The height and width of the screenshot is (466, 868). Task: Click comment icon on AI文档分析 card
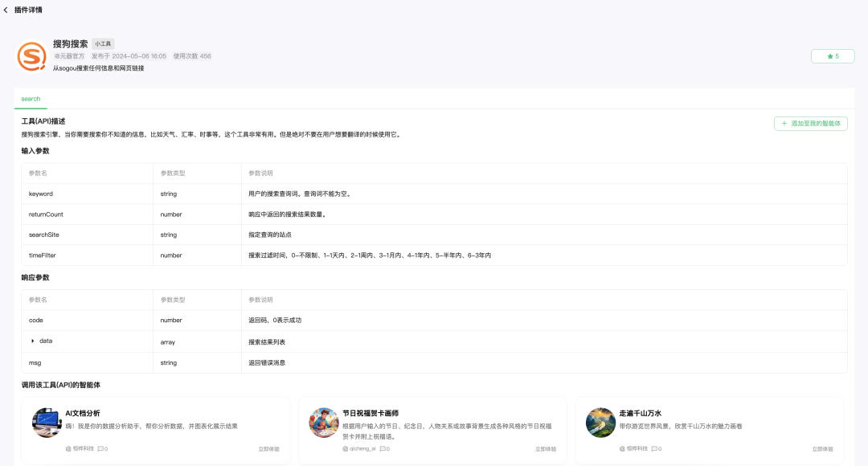100,449
